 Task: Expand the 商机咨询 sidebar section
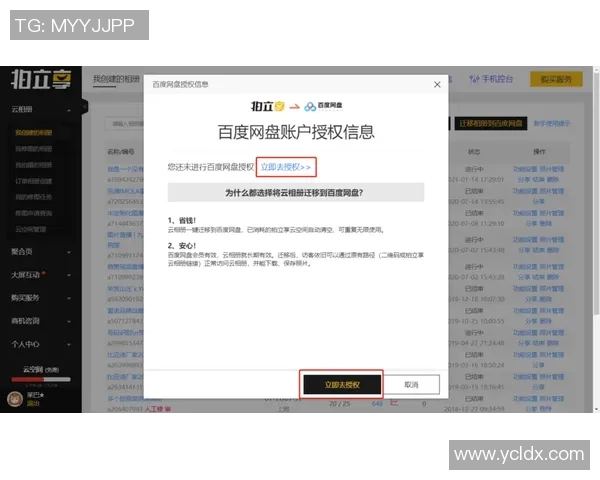pyautogui.click(x=41, y=321)
